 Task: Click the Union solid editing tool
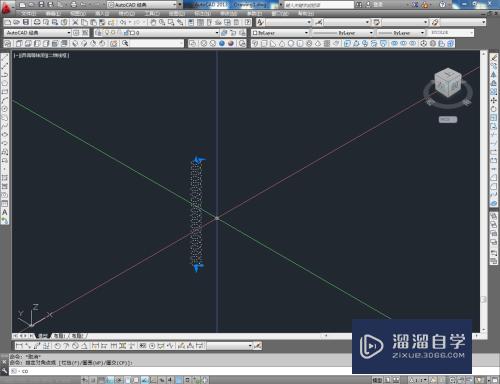[x=395, y=43]
